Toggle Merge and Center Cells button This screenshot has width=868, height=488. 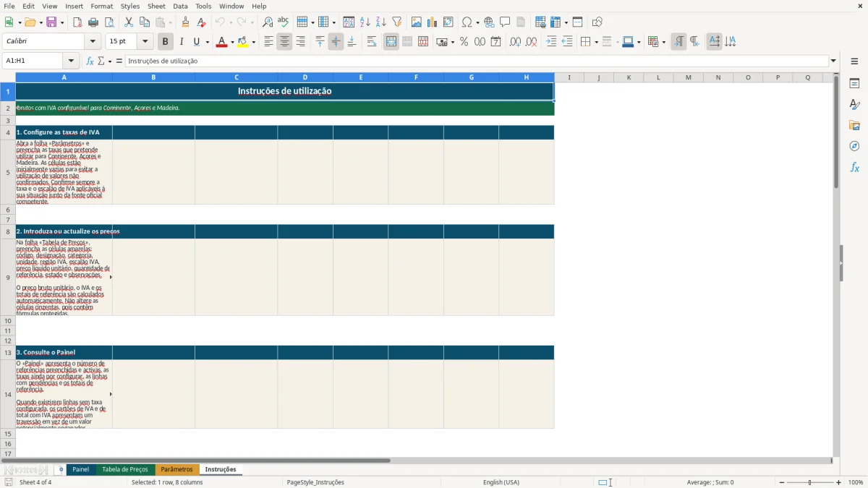(391, 42)
